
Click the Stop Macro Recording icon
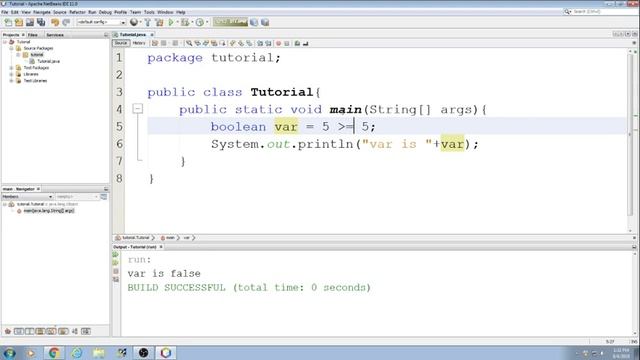pos(287,43)
